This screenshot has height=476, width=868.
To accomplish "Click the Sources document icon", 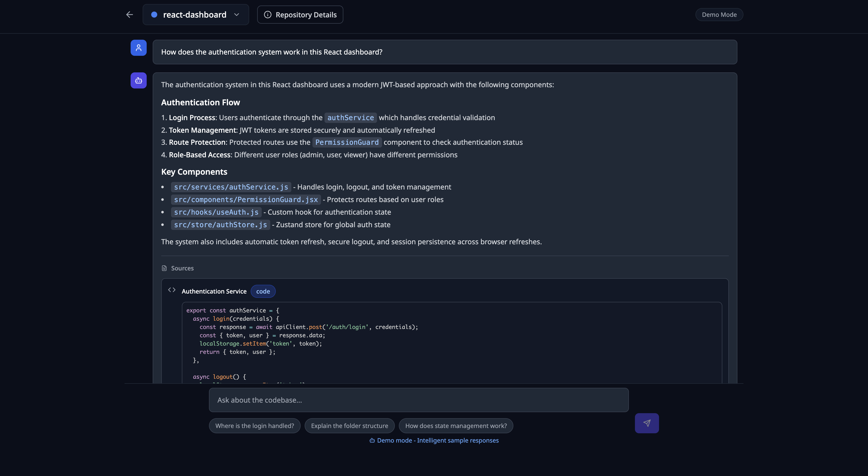I will pyautogui.click(x=164, y=268).
